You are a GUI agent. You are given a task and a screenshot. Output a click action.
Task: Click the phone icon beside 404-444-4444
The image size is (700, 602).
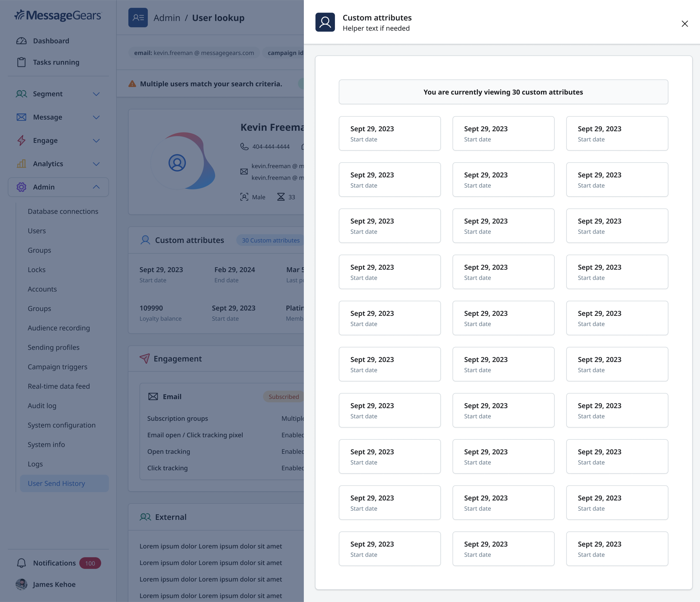[244, 147]
